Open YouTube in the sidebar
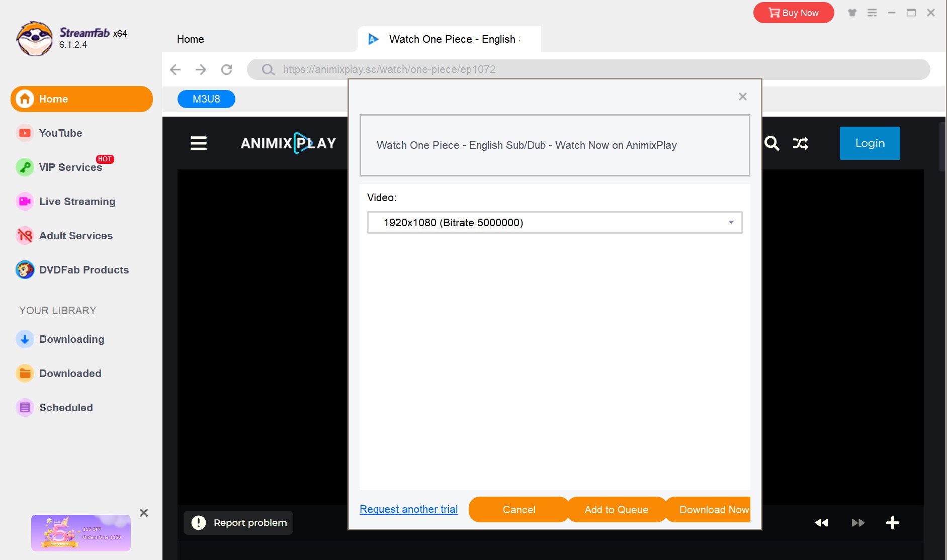 tap(60, 133)
